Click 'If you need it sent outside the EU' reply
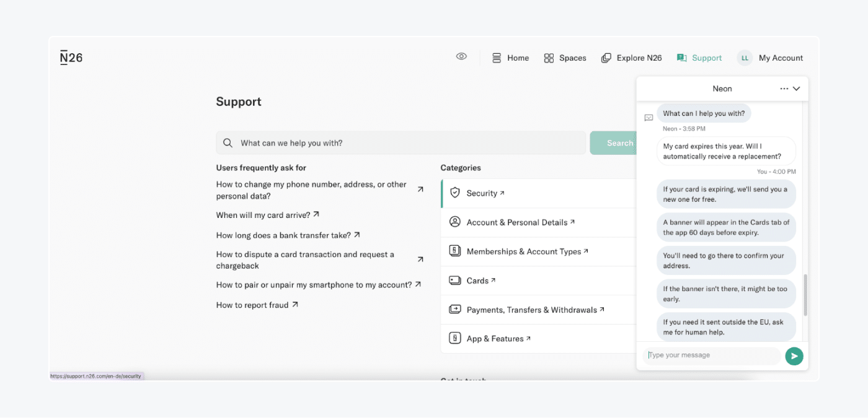The height and width of the screenshot is (418, 868). point(726,327)
